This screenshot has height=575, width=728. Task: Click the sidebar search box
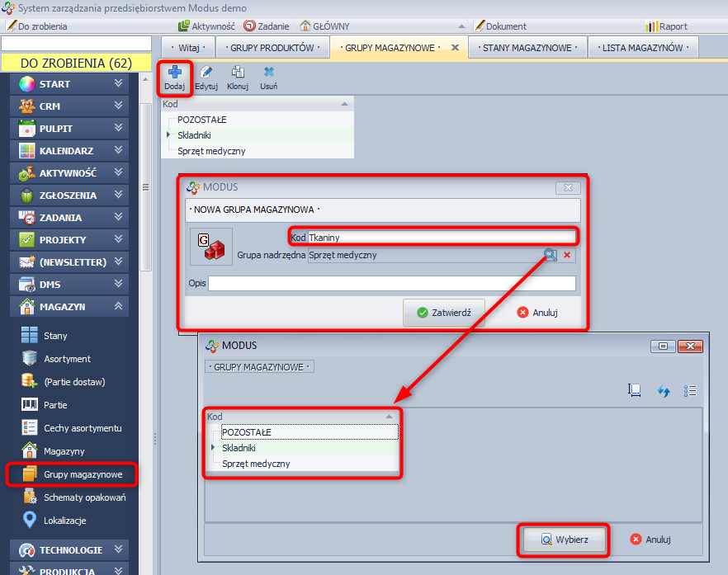[76, 43]
